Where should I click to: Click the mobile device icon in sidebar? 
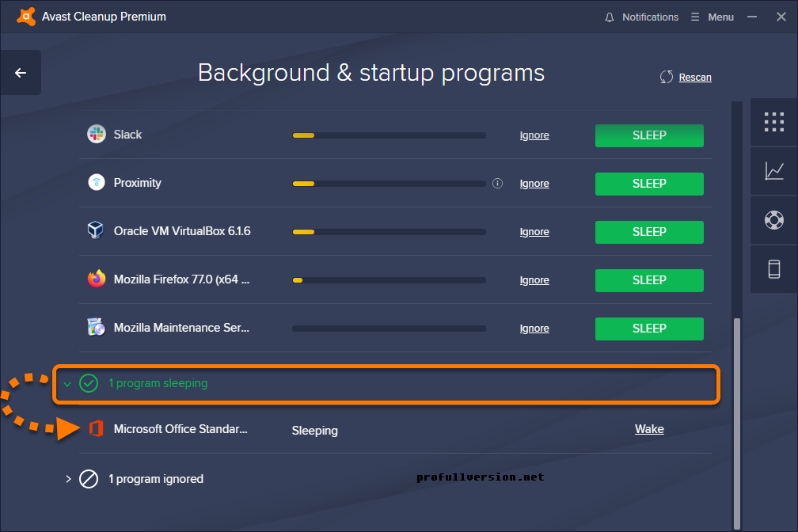774,269
